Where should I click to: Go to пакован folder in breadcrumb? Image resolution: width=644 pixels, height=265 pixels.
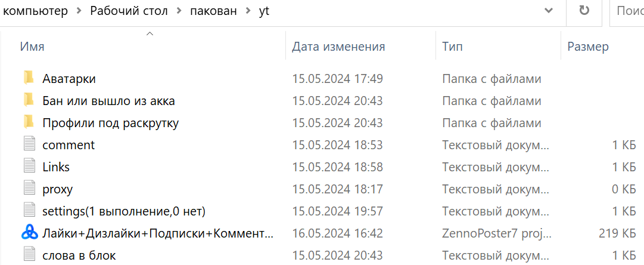213,11
